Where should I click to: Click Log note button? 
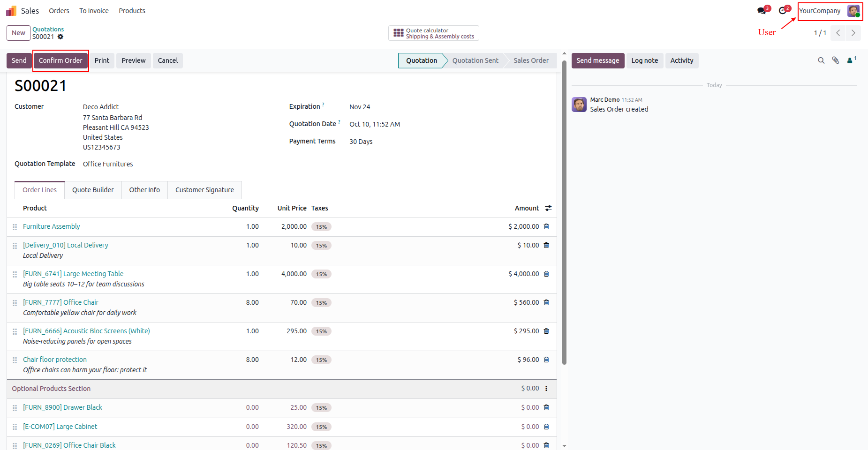click(645, 60)
